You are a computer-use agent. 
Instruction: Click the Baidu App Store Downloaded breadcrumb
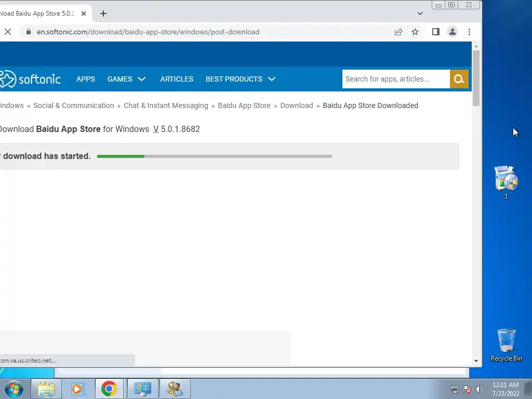(370, 105)
